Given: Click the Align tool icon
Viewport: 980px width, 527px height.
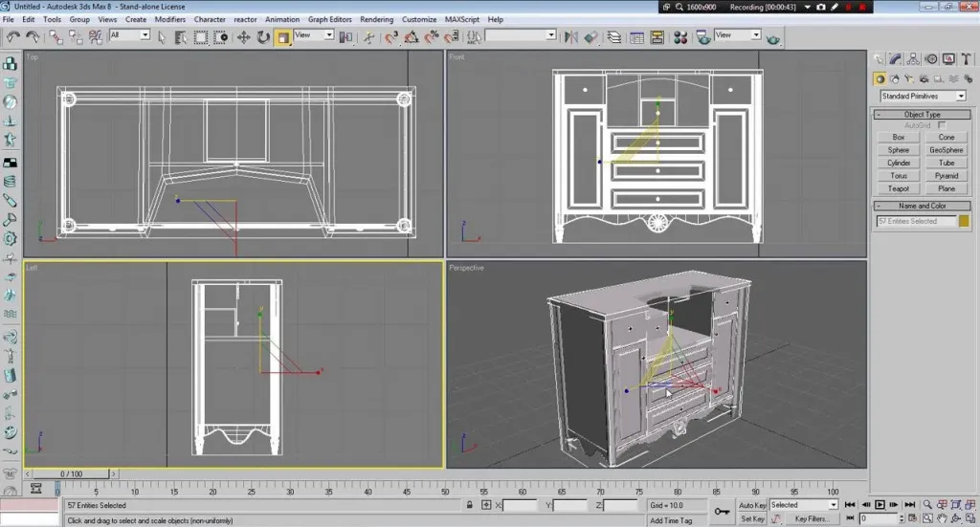Looking at the screenshot, I should tap(590, 37).
